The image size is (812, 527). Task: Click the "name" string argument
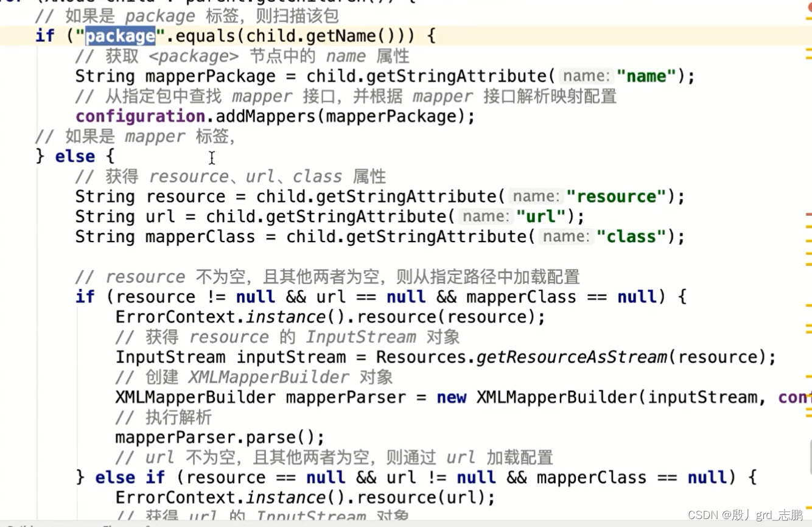[x=646, y=77]
